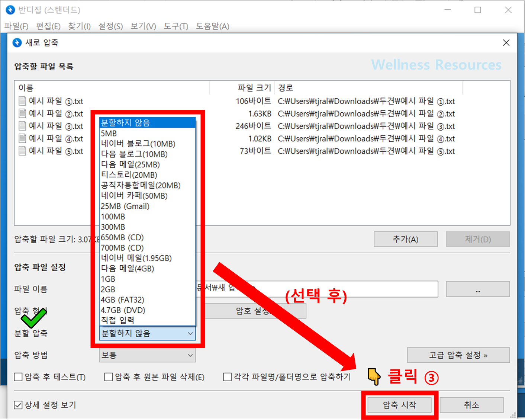Select the 예시 파일 ⑤.txt file icon
525x420 pixels.
tap(22, 151)
